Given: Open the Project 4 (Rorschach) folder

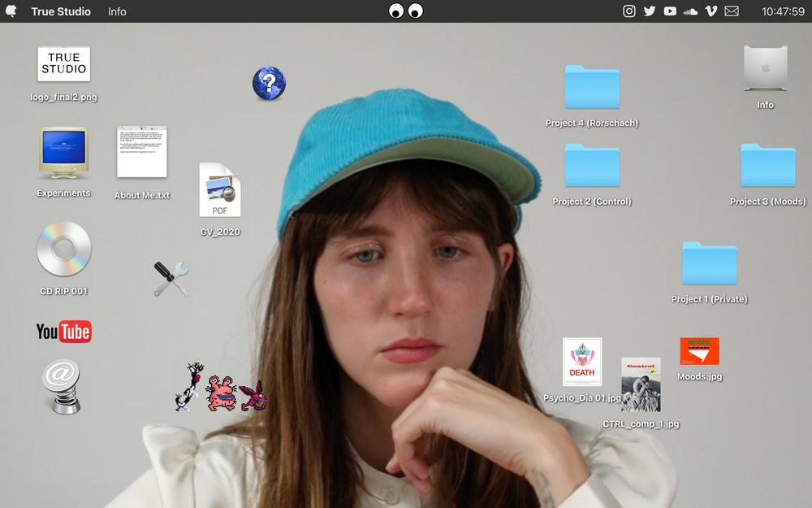Looking at the screenshot, I should (592, 87).
